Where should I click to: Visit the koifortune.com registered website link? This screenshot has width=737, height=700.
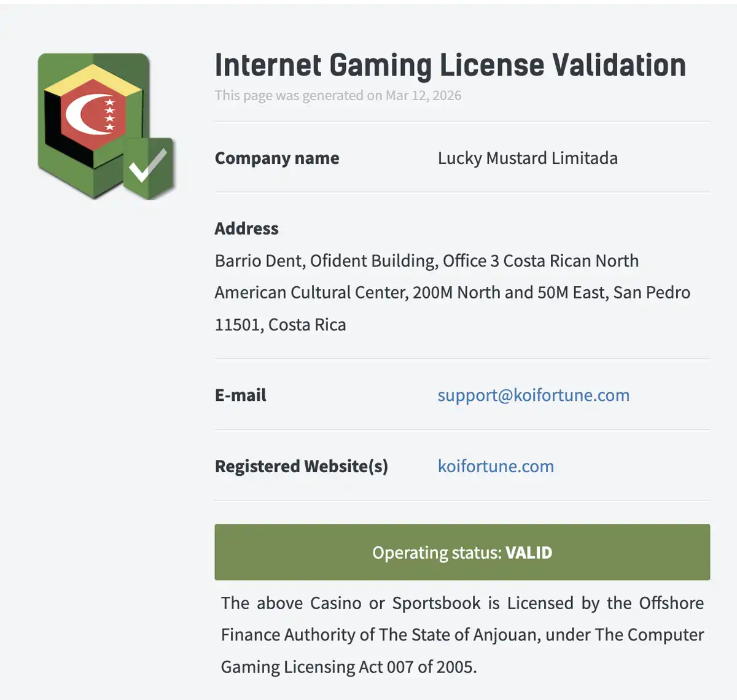[496, 466]
